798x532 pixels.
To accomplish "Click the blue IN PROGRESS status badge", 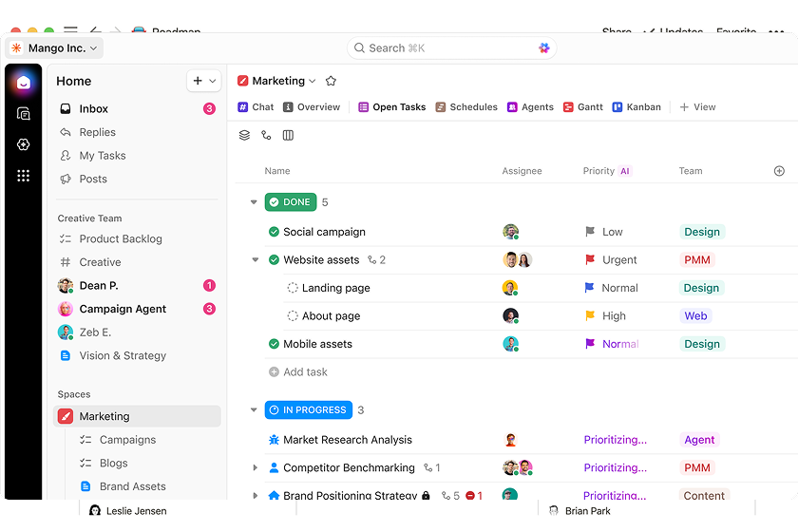I will (x=309, y=409).
